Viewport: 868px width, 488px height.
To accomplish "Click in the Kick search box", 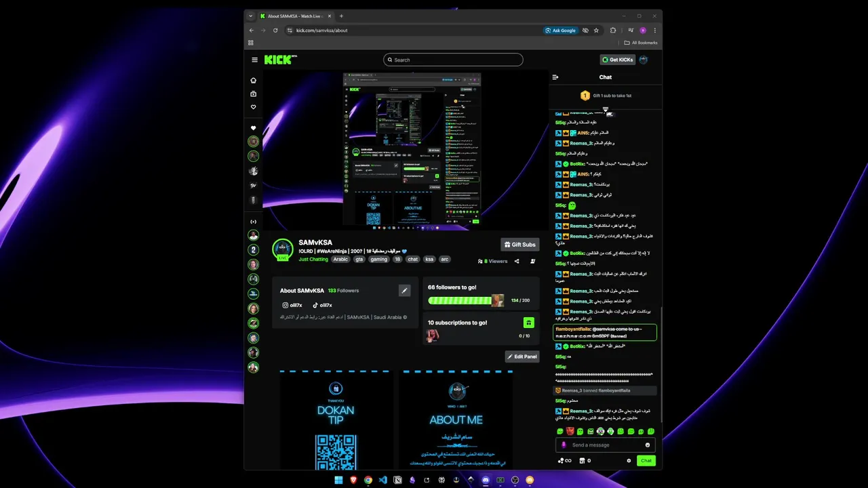I will (x=453, y=60).
